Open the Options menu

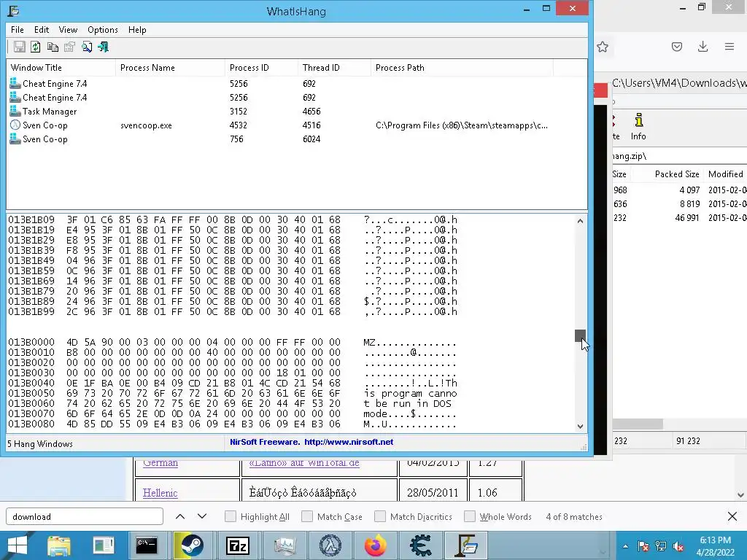(x=102, y=29)
